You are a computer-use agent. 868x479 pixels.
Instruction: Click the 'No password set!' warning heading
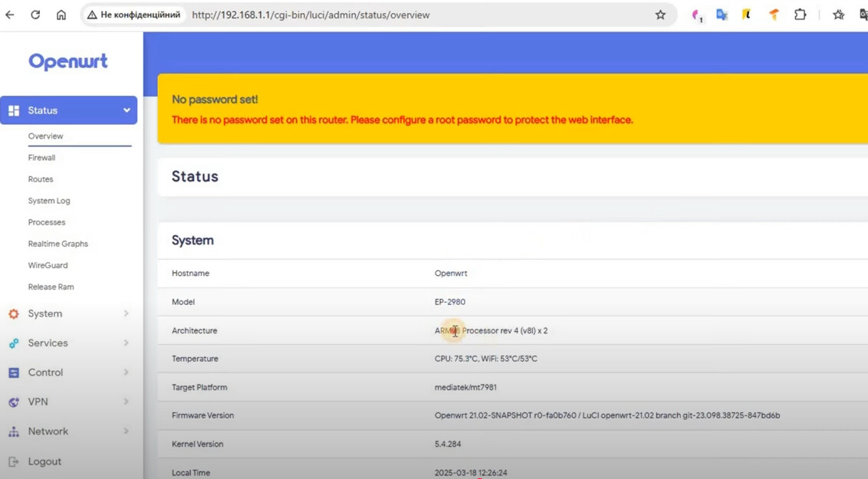pos(215,100)
